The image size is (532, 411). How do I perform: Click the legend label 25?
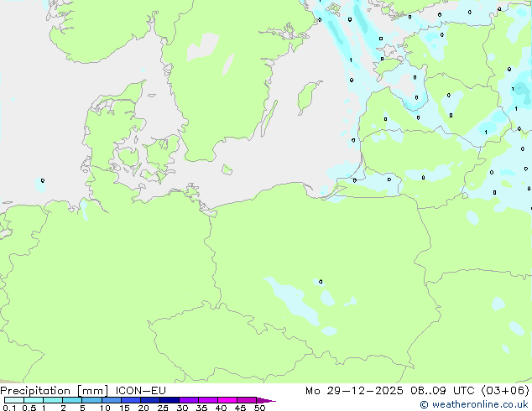click(x=163, y=408)
